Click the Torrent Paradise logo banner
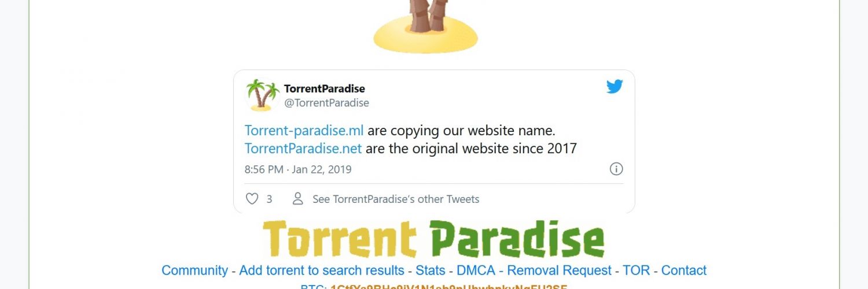 [434, 239]
